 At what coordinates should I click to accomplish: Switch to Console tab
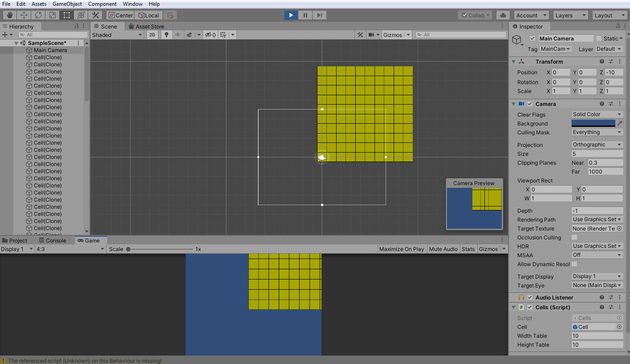point(53,241)
